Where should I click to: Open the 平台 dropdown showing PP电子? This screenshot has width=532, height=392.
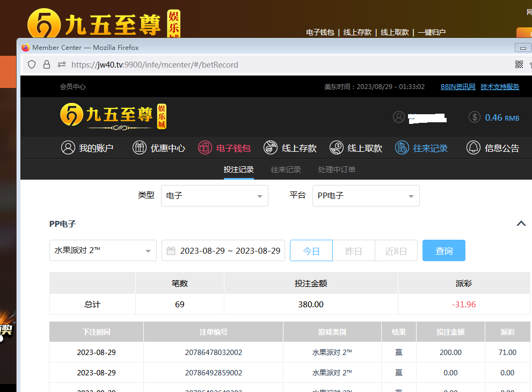366,196
